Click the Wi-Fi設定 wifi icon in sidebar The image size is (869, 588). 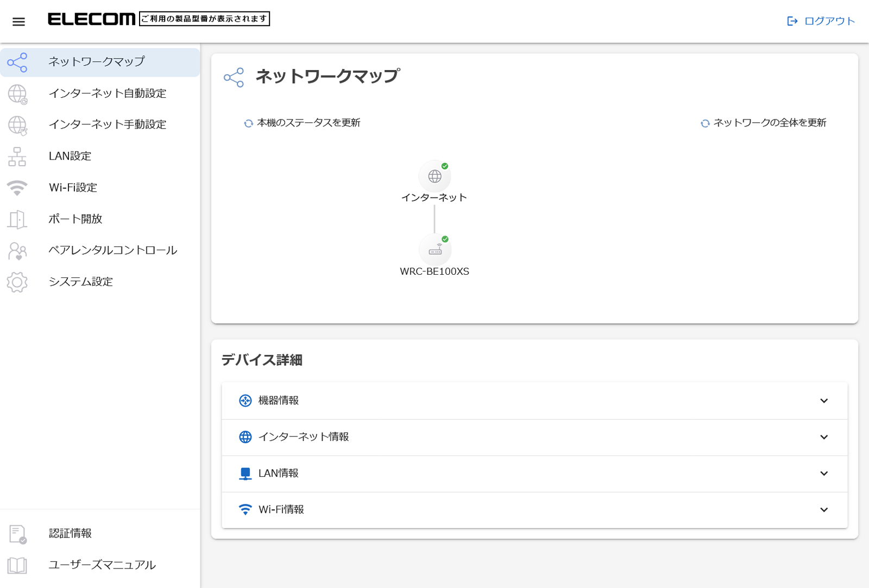(x=17, y=188)
